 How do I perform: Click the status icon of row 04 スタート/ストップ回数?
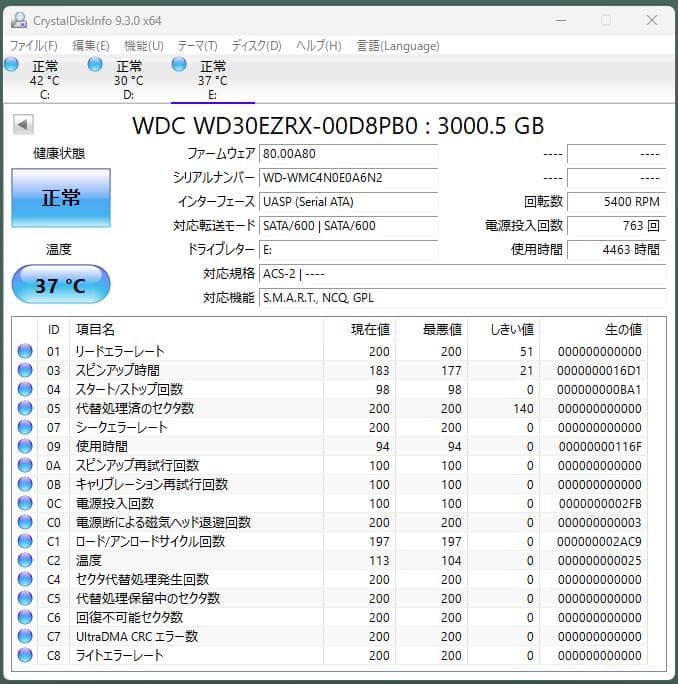25,389
